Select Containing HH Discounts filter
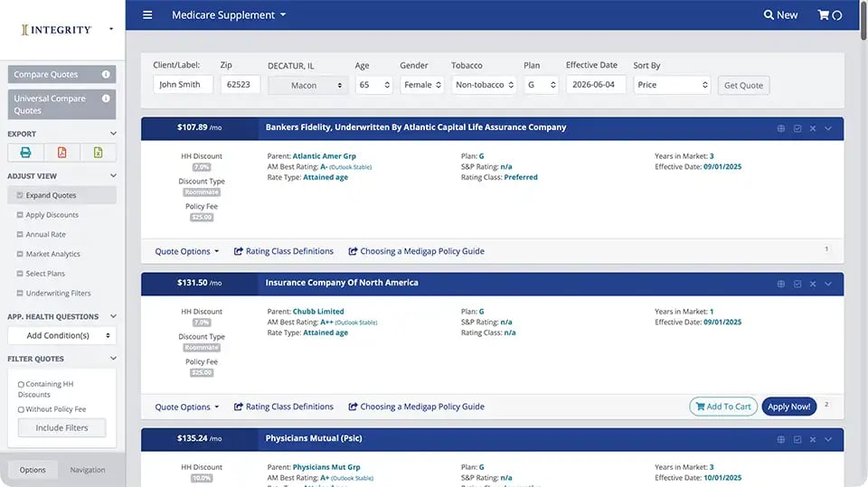This screenshot has height=487, width=868. click(x=21, y=384)
